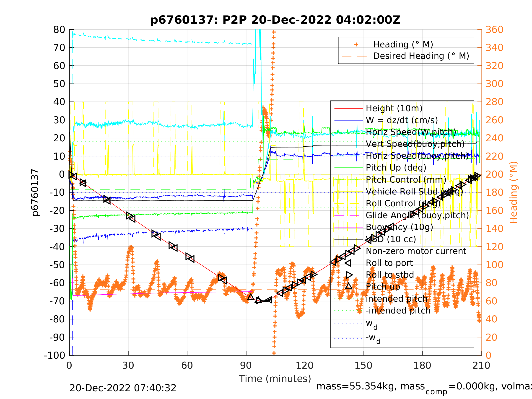Screen dimensions: 532x399
Task: Click the orange heading tick label '200'
Action: 494,174
